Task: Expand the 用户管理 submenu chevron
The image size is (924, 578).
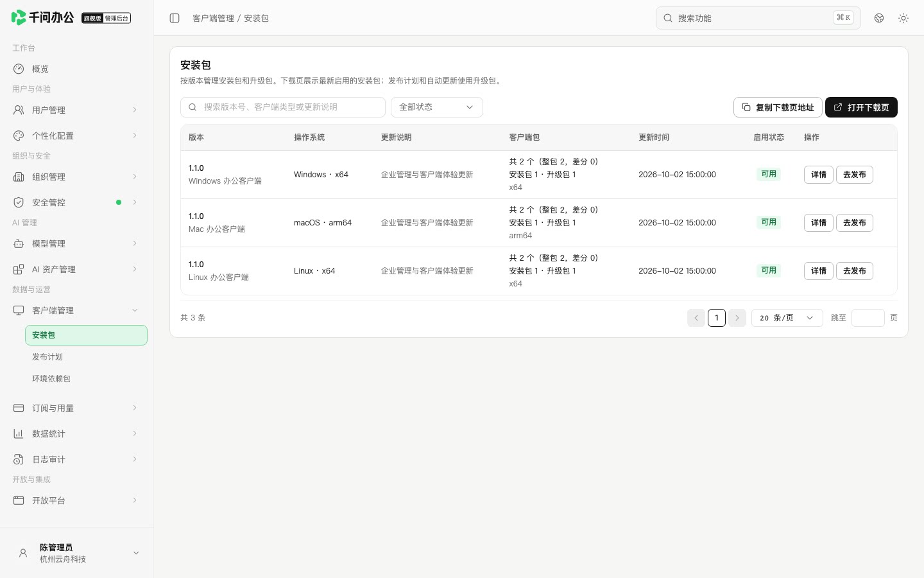Action: 135,110
